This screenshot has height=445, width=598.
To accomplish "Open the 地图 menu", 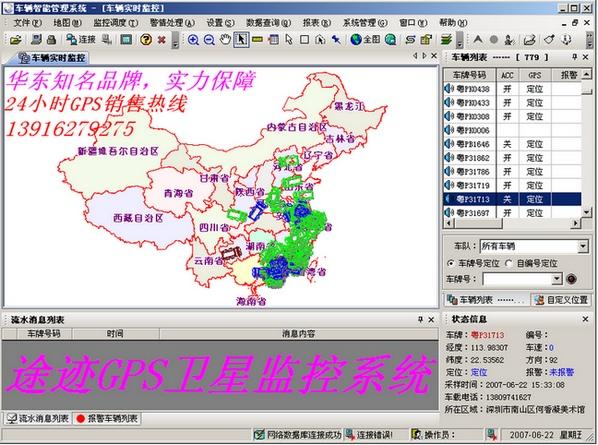I will pyautogui.click(x=67, y=23).
